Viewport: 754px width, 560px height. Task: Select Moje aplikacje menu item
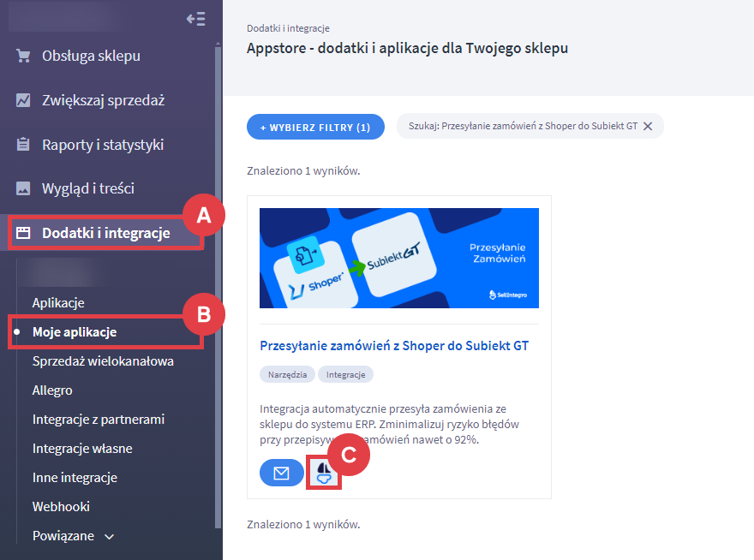75,331
